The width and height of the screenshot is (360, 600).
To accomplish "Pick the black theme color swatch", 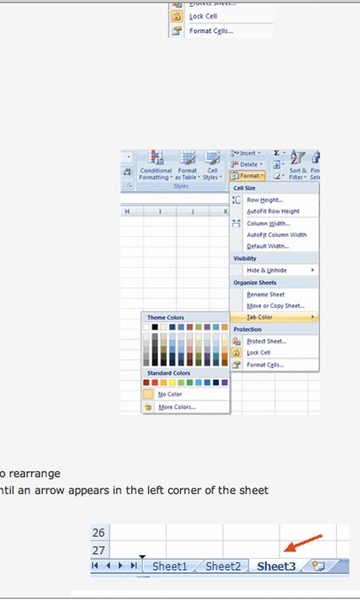I will [x=155, y=327].
